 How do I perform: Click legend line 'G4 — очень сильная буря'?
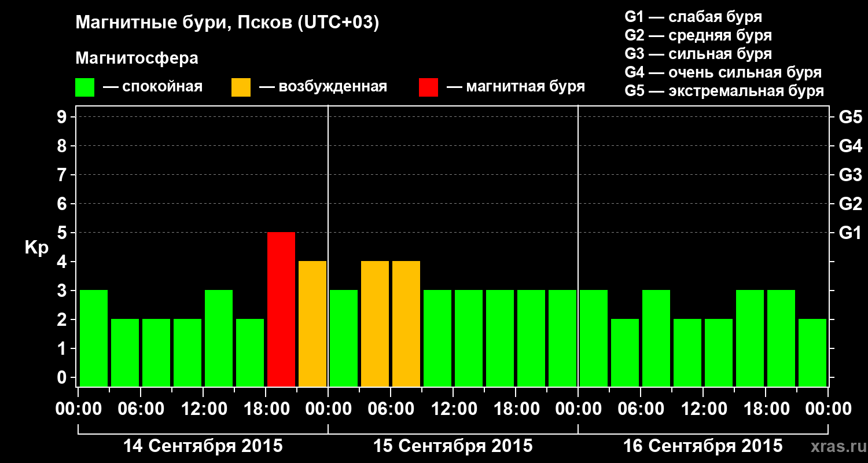coord(723,72)
